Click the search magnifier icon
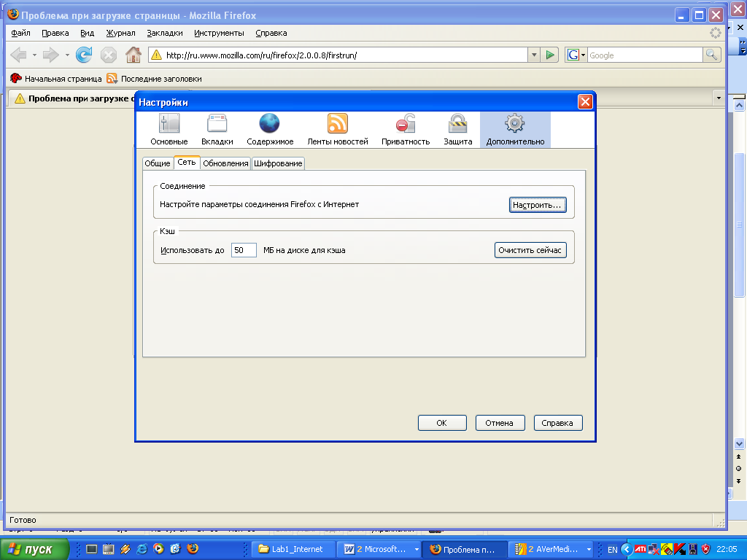 tap(711, 55)
